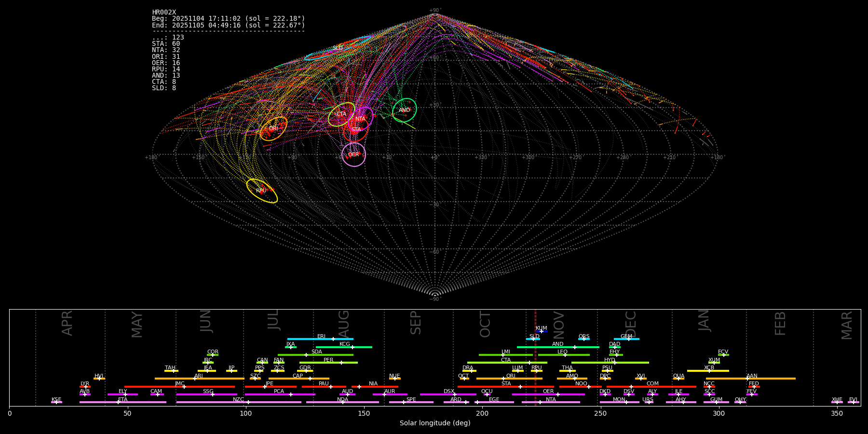
Task: Click the SDA shower bar in the timeline
Action: pos(315,355)
